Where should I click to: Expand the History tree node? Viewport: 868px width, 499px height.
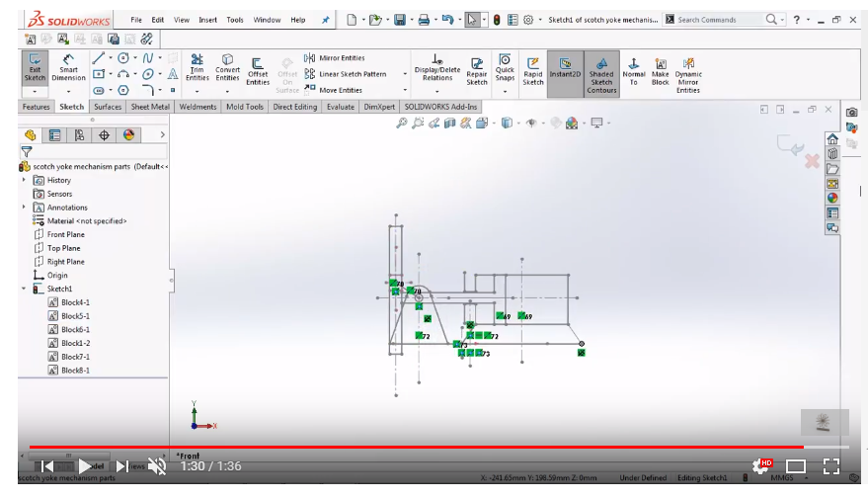coord(25,180)
